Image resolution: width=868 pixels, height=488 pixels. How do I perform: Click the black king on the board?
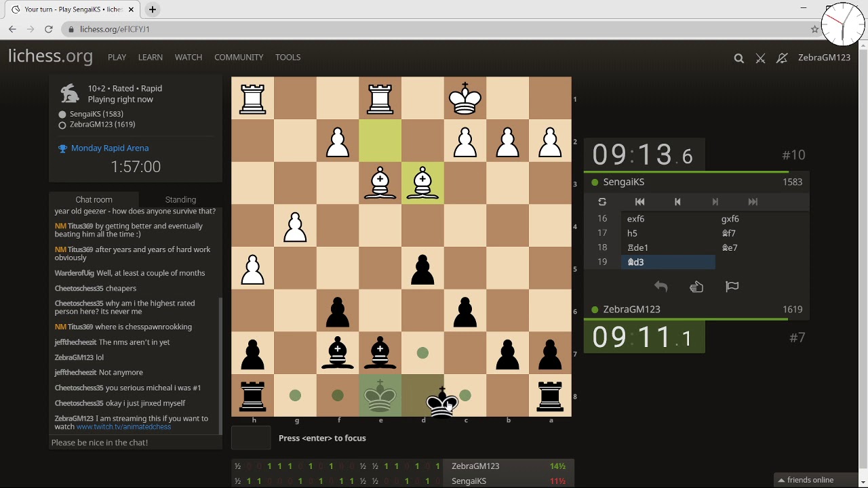click(x=442, y=403)
